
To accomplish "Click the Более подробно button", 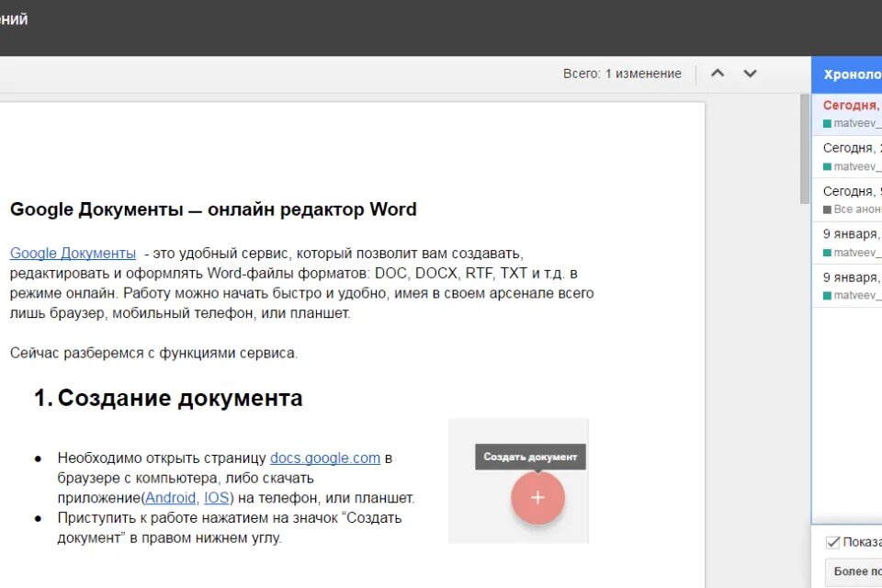I will [x=854, y=571].
